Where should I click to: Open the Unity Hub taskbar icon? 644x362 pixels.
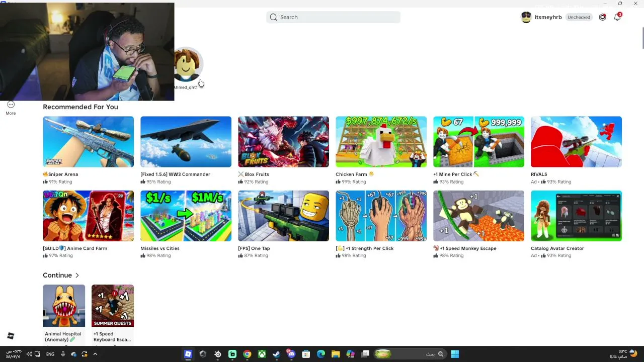[203, 354]
